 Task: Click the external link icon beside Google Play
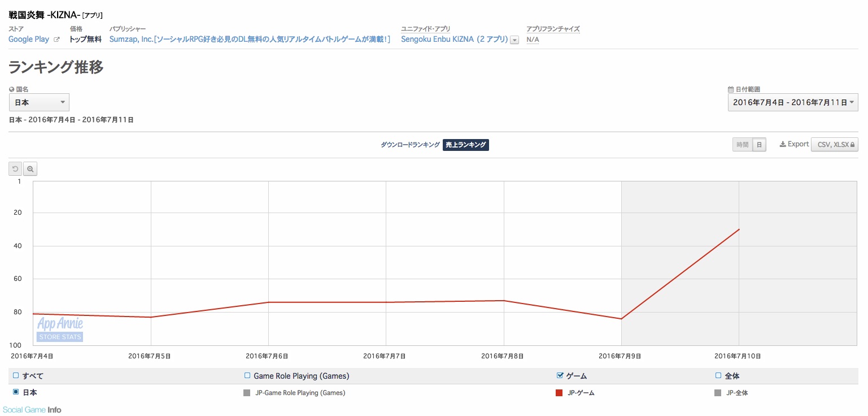(56, 40)
